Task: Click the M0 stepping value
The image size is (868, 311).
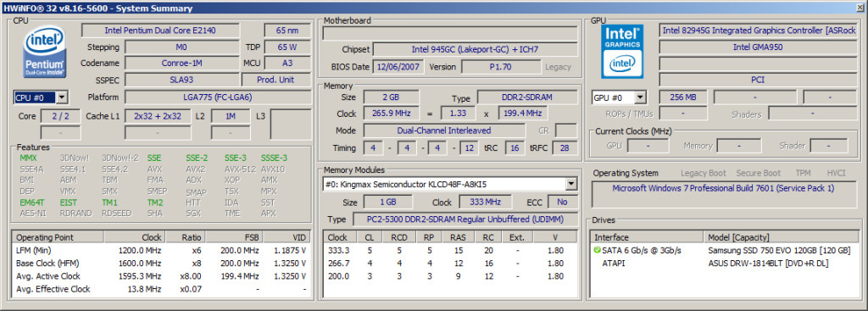Action: (x=181, y=47)
